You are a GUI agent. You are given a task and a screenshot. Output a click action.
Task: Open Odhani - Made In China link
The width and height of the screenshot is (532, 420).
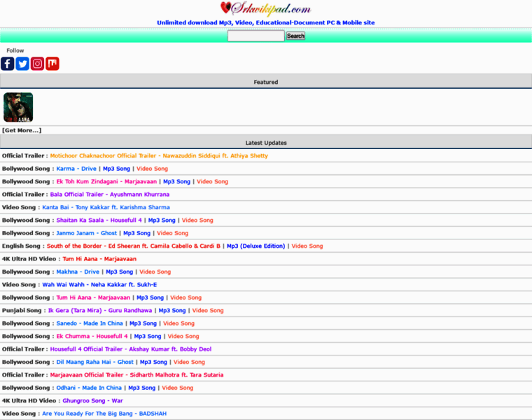tap(89, 388)
